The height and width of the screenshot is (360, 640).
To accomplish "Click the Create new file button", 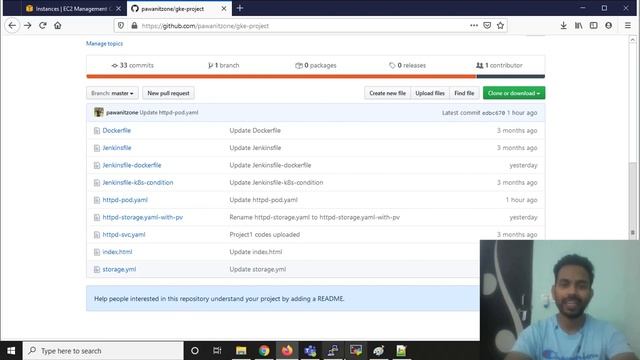I will click(387, 93).
